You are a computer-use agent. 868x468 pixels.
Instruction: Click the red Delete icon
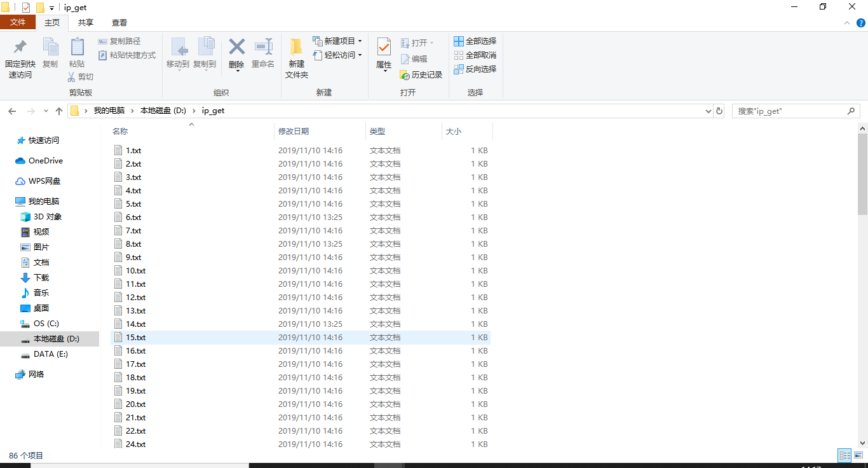tap(236, 47)
